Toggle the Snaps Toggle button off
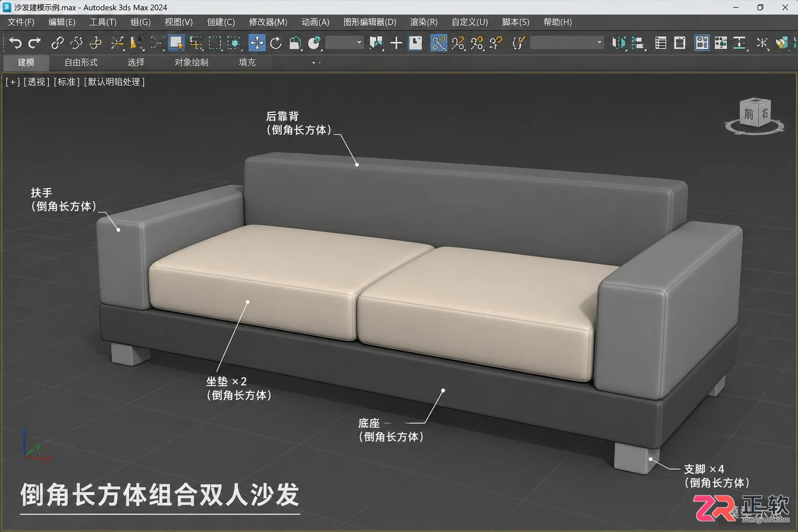This screenshot has height=532, width=798. click(438, 43)
